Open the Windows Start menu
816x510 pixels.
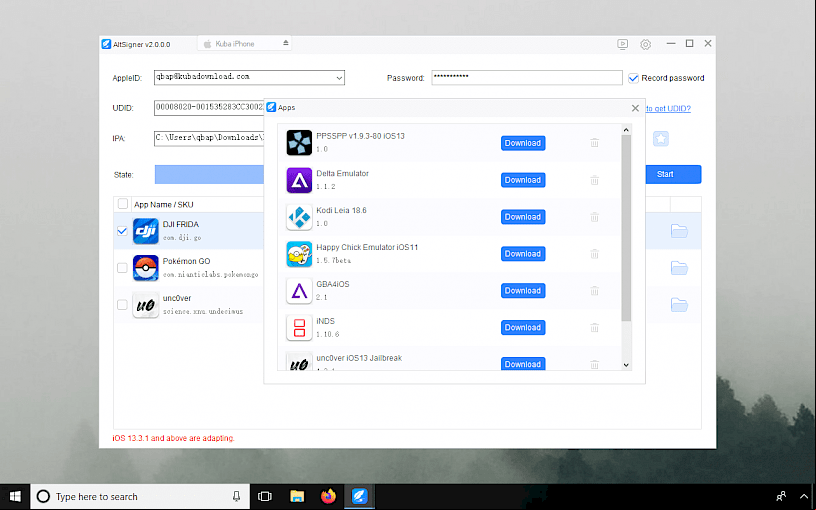click(x=15, y=496)
